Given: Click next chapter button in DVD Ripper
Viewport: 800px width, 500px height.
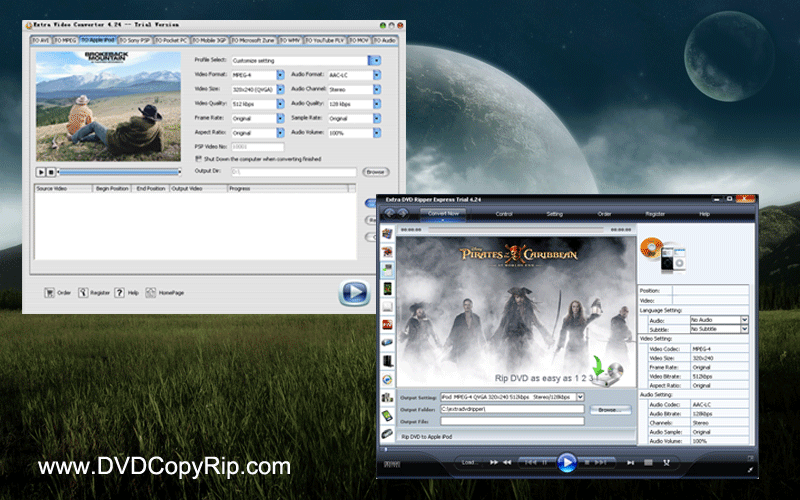Looking at the screenshot, I should coord(631,462).
